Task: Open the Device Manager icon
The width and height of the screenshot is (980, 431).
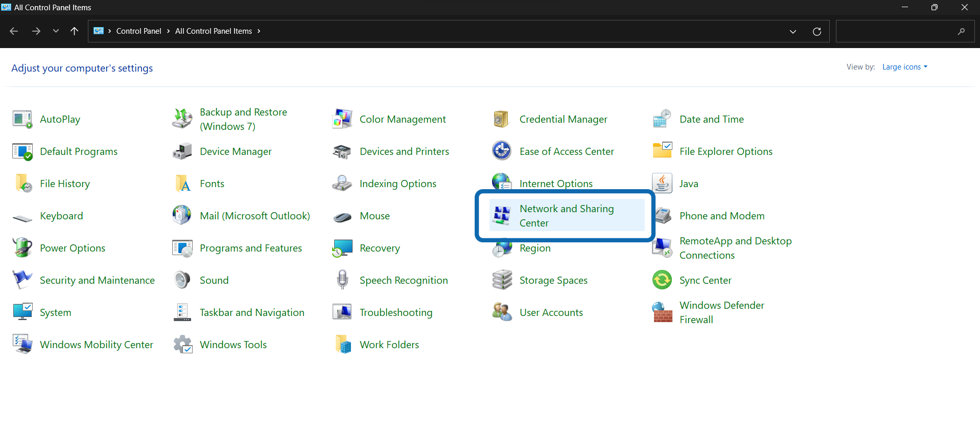Action: [182, 151]
